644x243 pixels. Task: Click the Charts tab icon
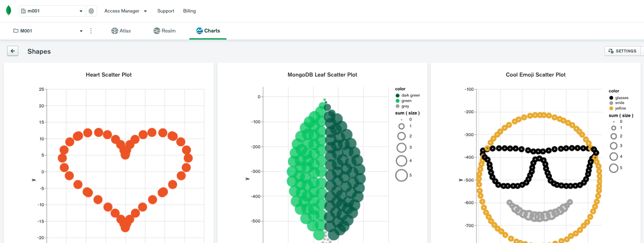pyautogui.click(x=199, y=31)
